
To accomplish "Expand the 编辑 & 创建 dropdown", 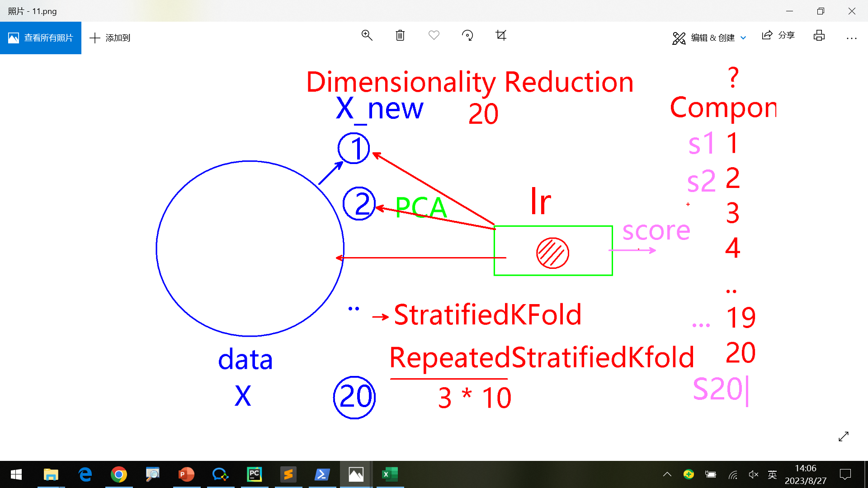I will pos(709,38).
